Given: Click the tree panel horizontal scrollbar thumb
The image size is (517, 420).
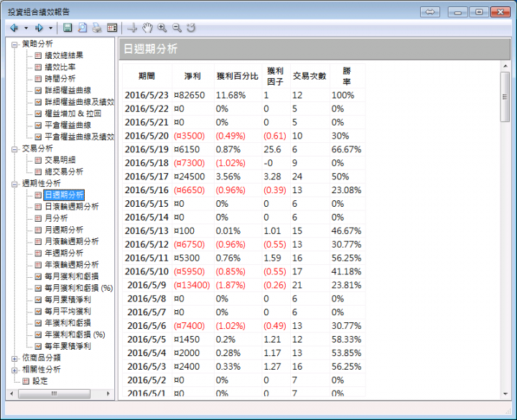Looking at the screenshot, I should pyautogui.click(x=54, y=393).
